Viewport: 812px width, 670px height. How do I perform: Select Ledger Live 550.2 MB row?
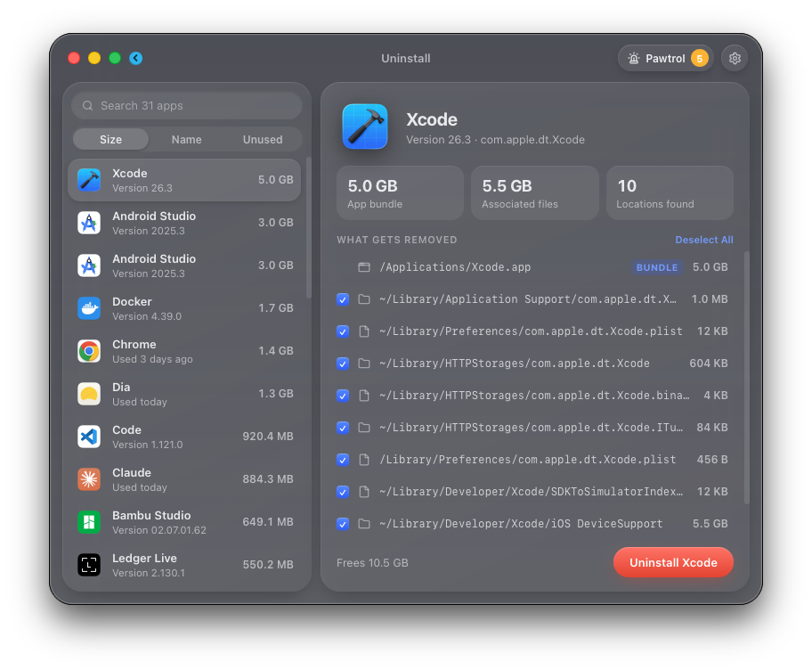(x=184, y=565)
